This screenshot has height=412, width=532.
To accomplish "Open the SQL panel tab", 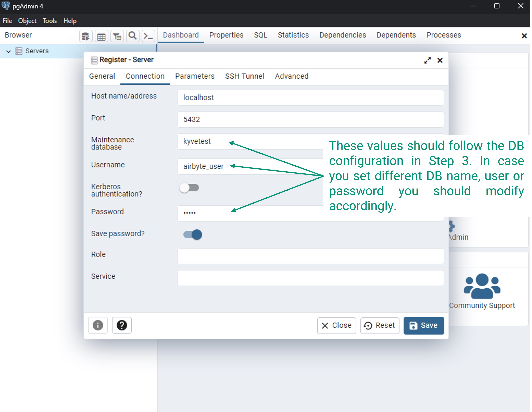I will (260, 35).
